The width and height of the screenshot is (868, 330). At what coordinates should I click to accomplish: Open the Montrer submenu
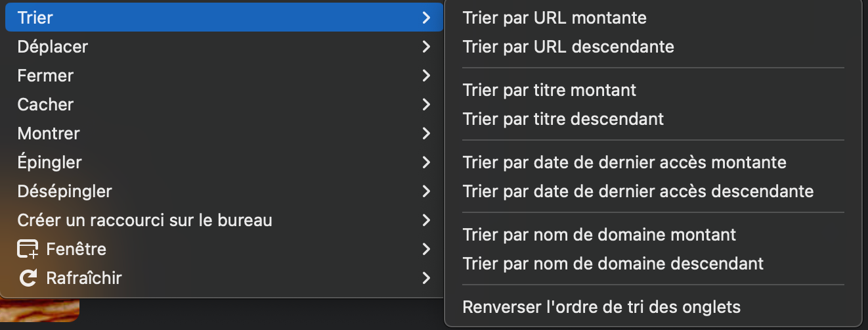[x=49, y=133]
